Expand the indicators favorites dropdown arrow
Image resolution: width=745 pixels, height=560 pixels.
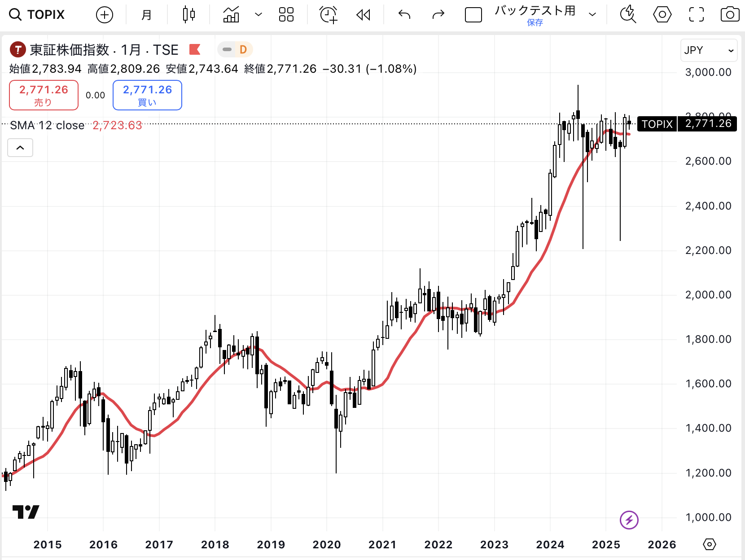coord(259,15)
